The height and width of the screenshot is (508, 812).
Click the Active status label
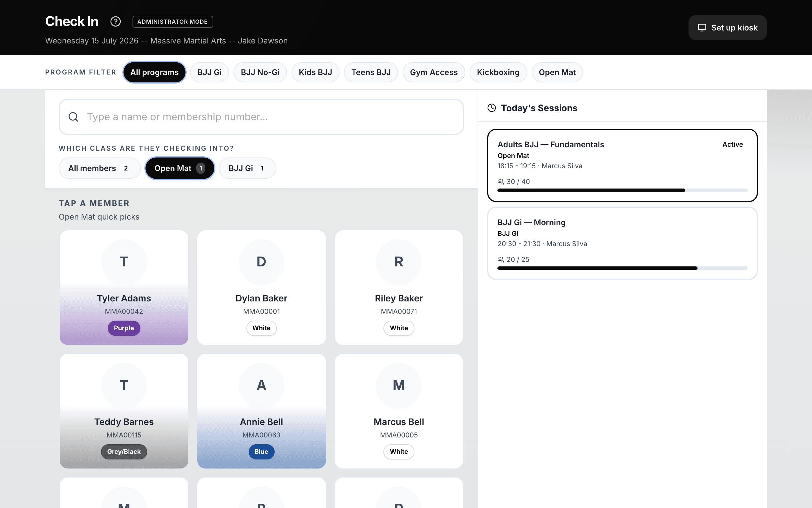[x=732, y=144]
